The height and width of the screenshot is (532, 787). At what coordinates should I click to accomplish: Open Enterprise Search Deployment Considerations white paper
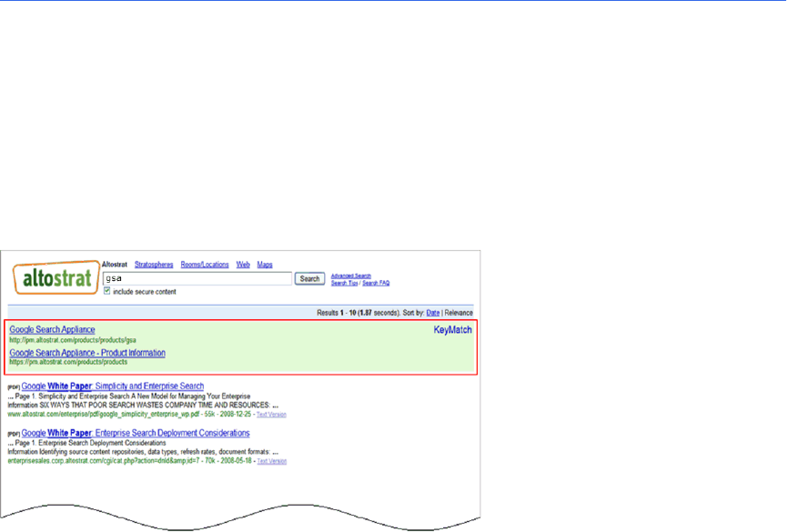coord(136,433)
